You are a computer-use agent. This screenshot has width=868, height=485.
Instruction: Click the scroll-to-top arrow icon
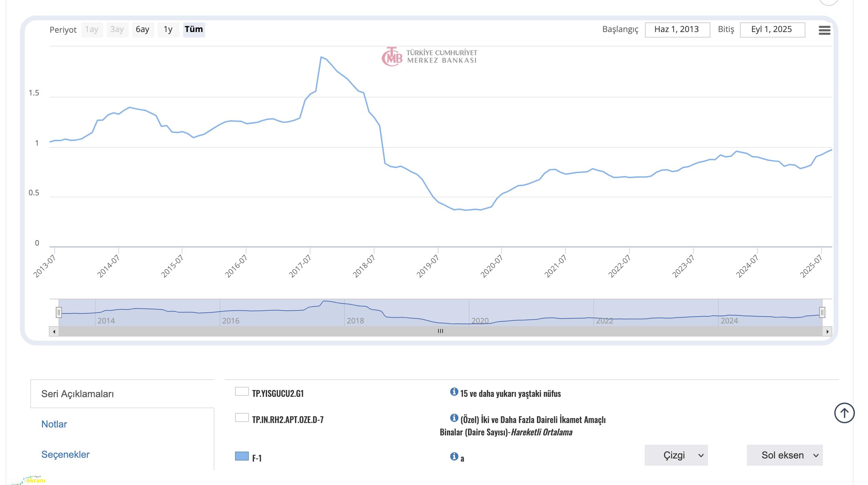844,413
